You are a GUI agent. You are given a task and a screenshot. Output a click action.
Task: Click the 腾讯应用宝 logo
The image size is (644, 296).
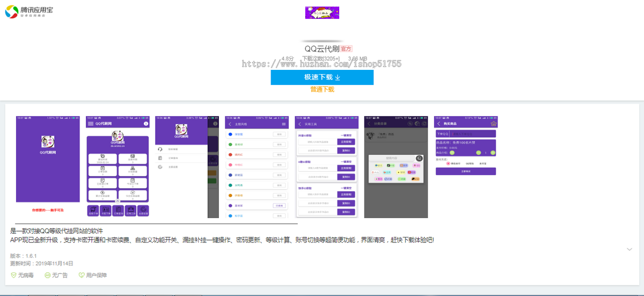[29, 11]
